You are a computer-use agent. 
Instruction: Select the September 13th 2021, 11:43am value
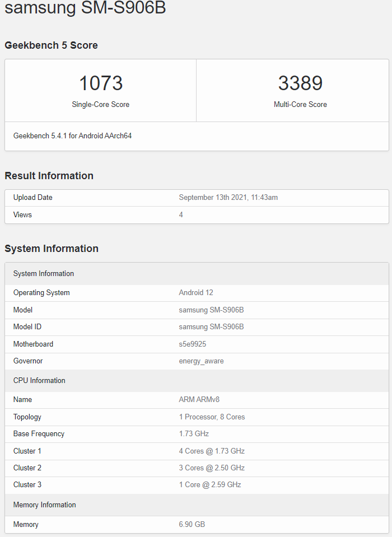(228, 198)
